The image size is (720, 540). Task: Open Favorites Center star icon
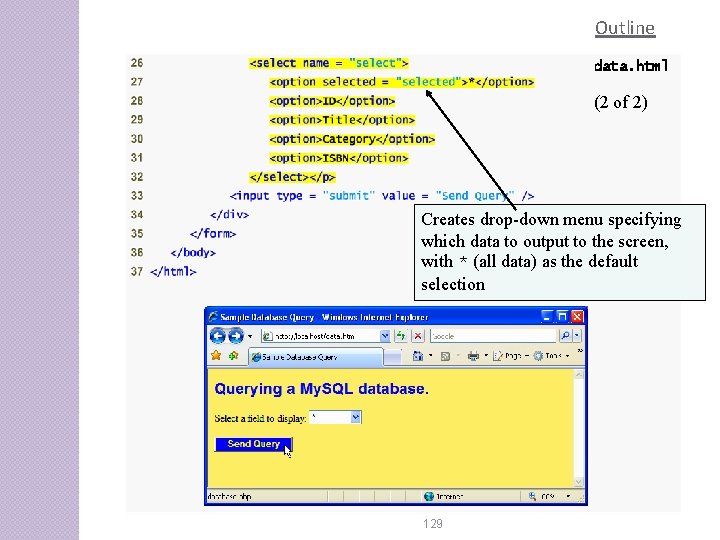click(x=216, y=355)
